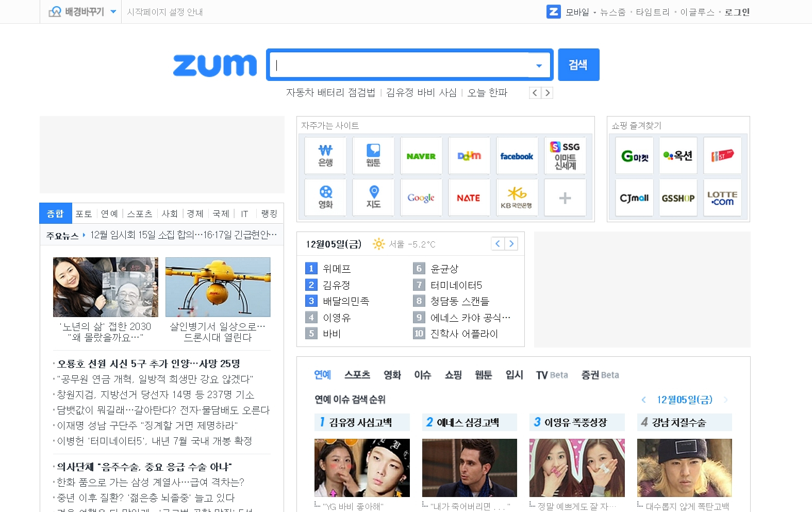This screenshot has height=512, width=812.
Task: Expand the search box suggestion arrow
Action: coord(539,65)
